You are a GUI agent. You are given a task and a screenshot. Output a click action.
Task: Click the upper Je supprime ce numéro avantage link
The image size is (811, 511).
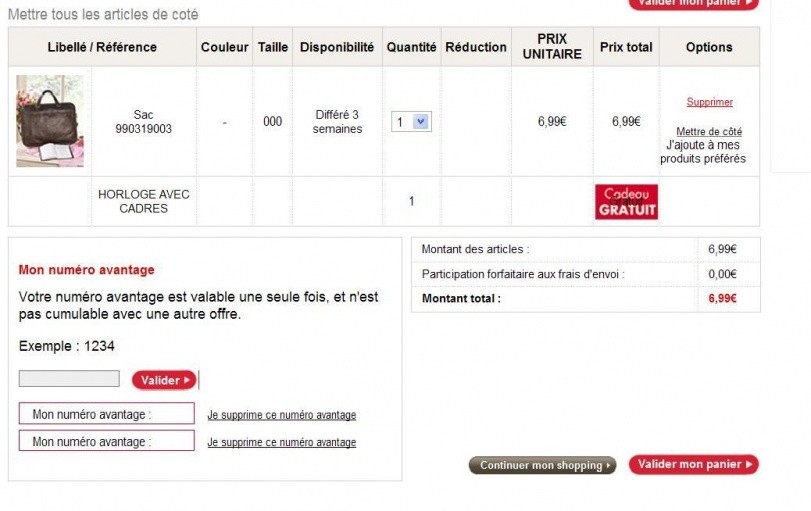coord(281,415)
